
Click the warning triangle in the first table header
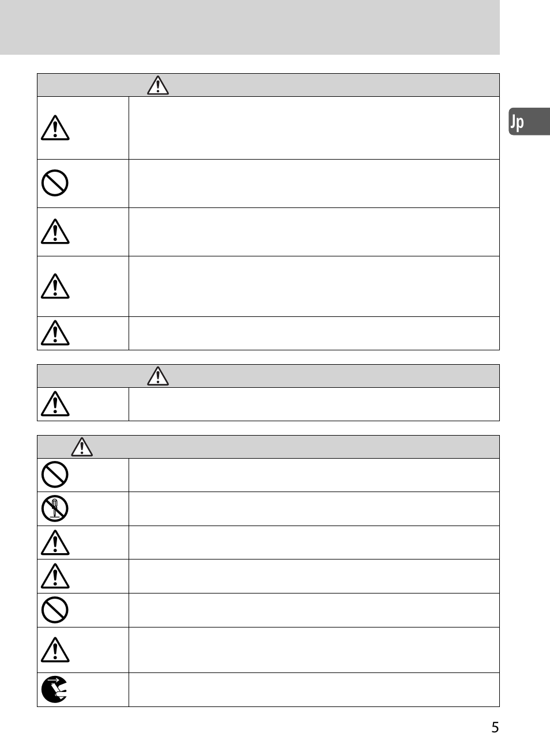point(157,85)
